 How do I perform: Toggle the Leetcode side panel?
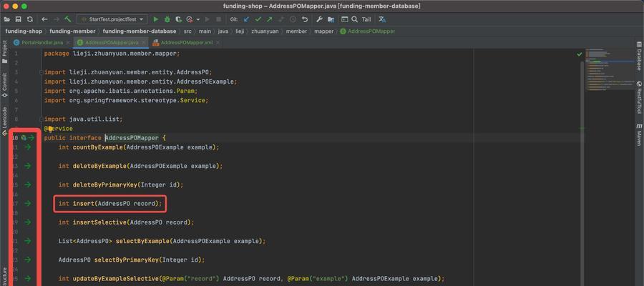(x=4, y=121)
